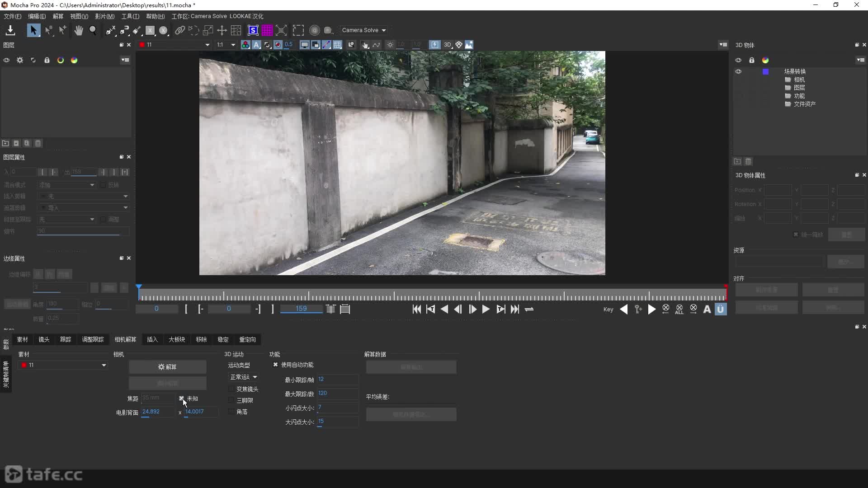Open the 素材 clip 11 dropdown
This screenshot has height=488, width=868.
63,365
